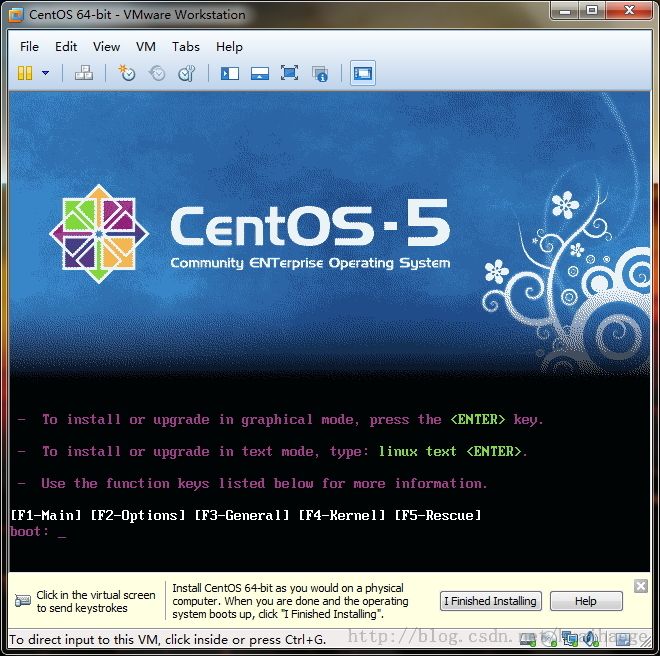This screenshot has height=656, width=660.
Task: Send Ctrl+Alt+Del to the guest
Action: pos(84,73)
